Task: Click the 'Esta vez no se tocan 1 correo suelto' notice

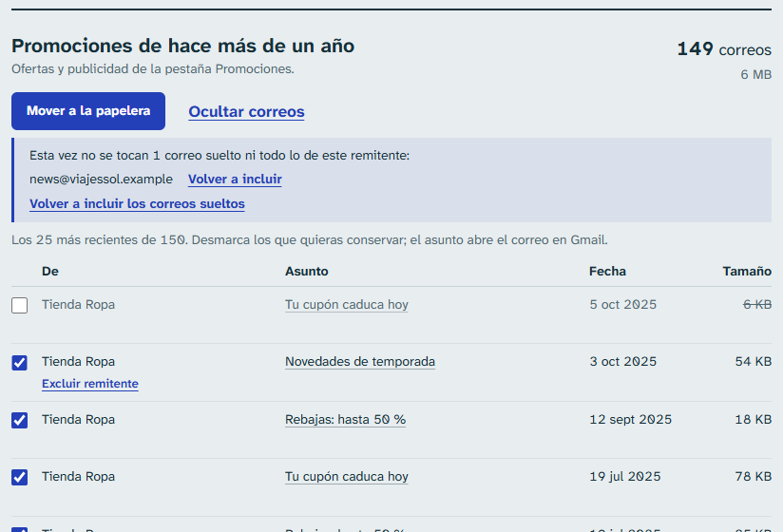Action: pos(220,156)
